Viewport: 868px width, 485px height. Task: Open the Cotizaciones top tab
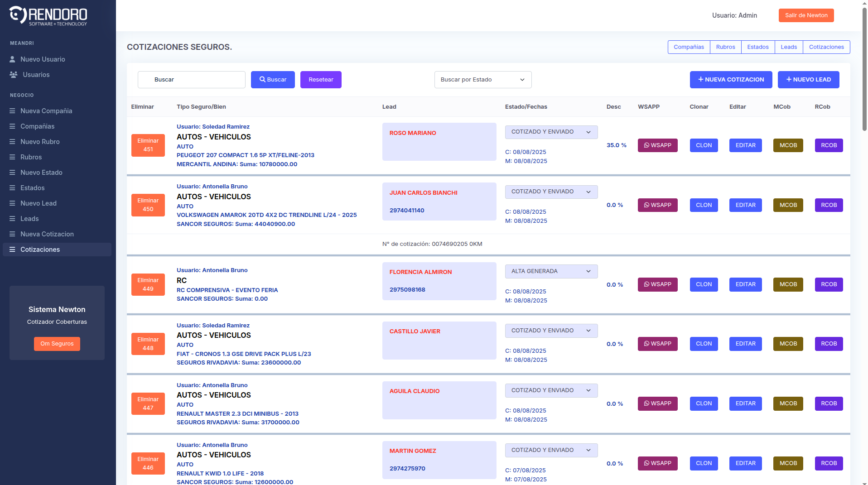tap(826, 47)
